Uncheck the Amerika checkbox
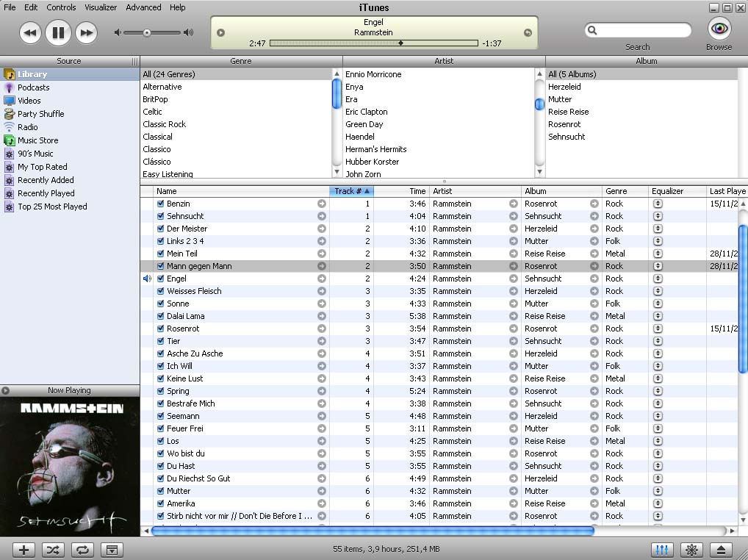The height and width of the screenshot is (560, 748). [161, 503]
